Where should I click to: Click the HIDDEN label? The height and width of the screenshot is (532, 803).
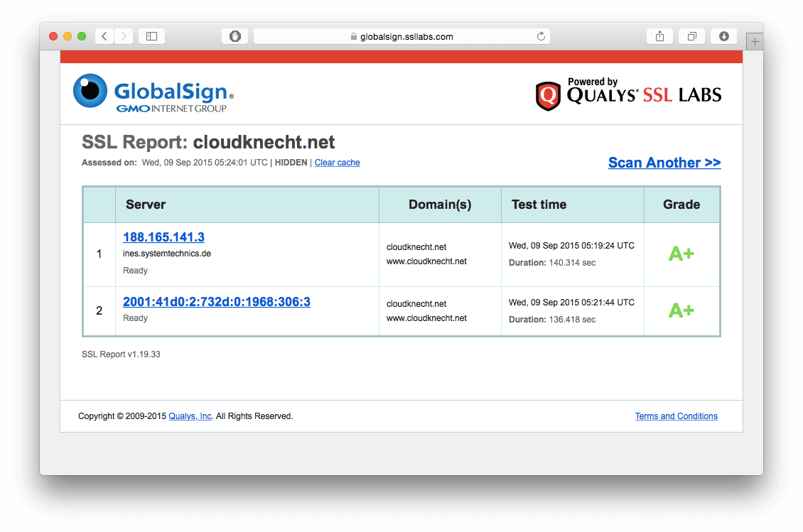(291, 163)
